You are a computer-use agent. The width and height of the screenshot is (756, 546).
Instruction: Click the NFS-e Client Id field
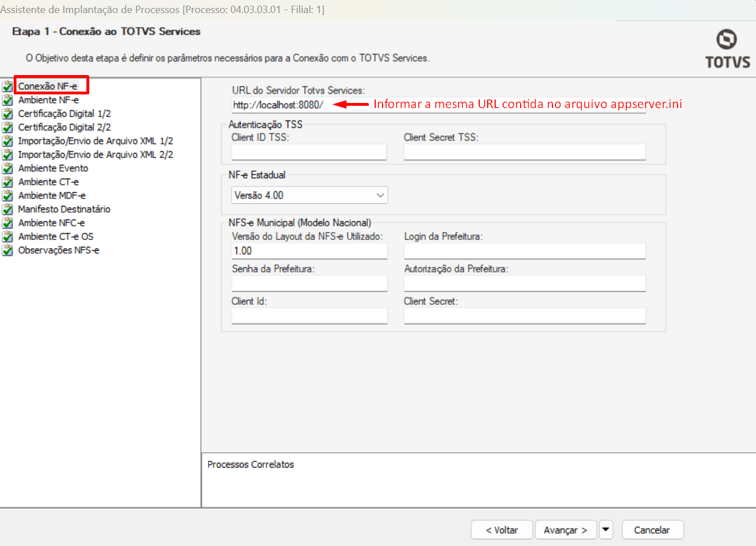tap(309, 316)
